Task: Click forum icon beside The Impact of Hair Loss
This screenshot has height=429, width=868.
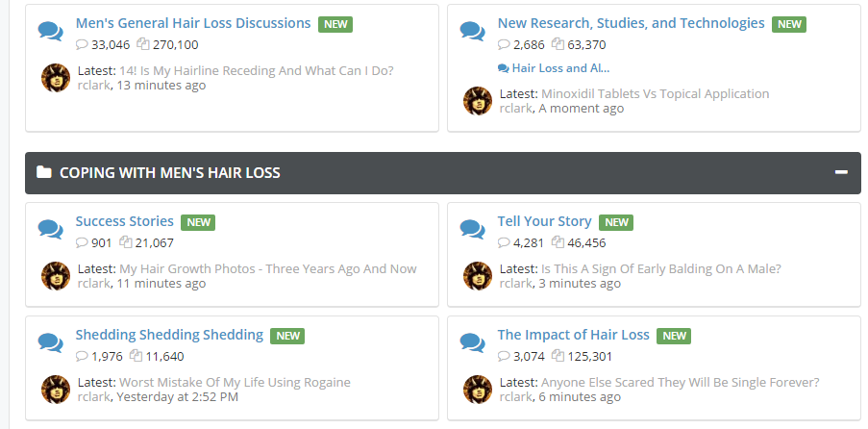Action: (472, 342)
